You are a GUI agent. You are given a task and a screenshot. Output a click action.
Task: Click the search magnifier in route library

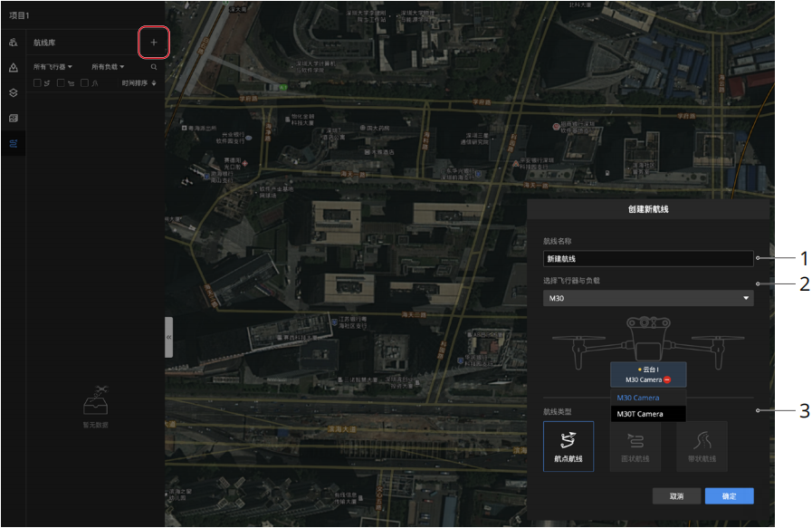(x=154, y=67)
